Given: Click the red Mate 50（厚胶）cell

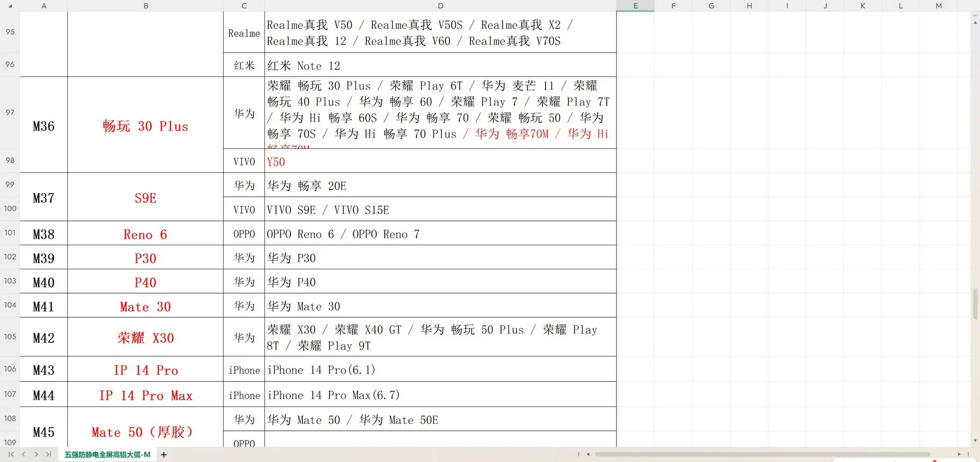Looking at the screenshot, I should click(145, 427).
